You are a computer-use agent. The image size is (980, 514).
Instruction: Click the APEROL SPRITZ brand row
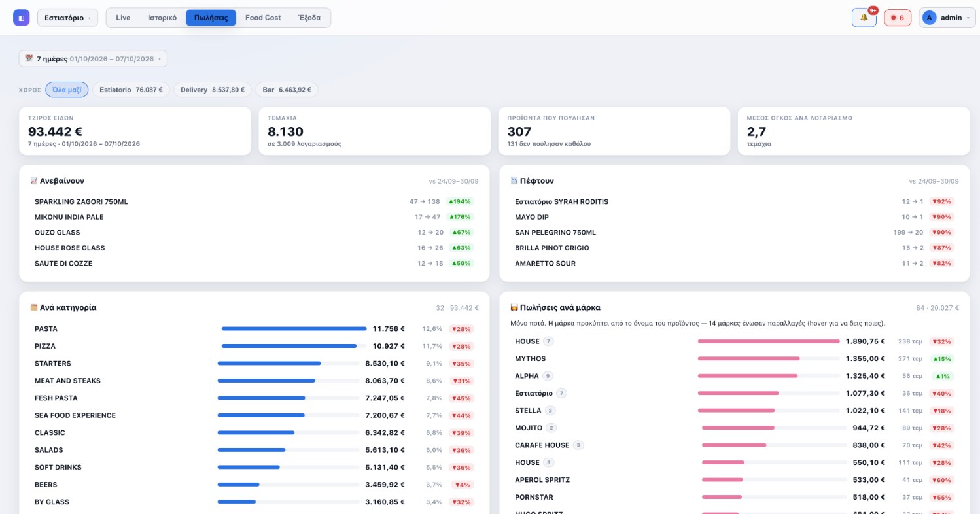tap(734, 480)
